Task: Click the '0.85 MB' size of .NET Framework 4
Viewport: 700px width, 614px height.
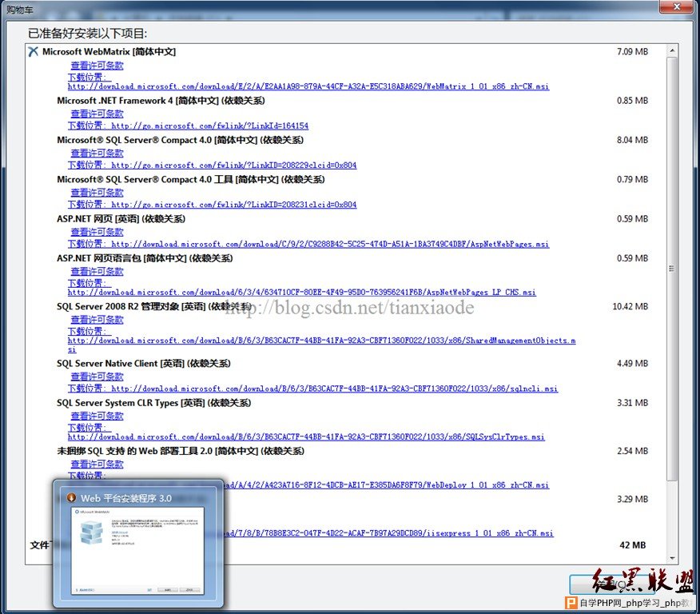Action: click(632, 101)
